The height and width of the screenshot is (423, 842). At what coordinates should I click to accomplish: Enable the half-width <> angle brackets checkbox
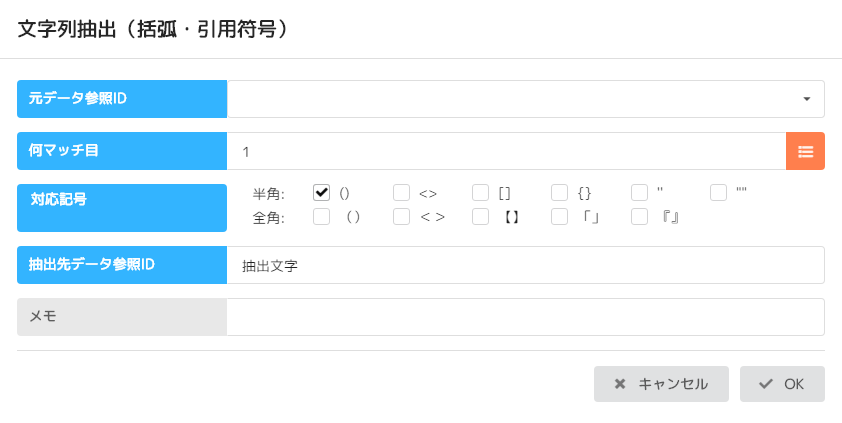401,192
